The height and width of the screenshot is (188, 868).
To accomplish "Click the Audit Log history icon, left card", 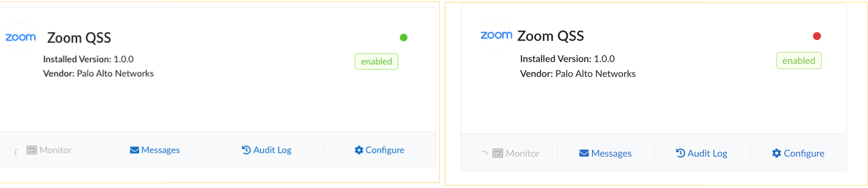I will (x=246, y=150).
